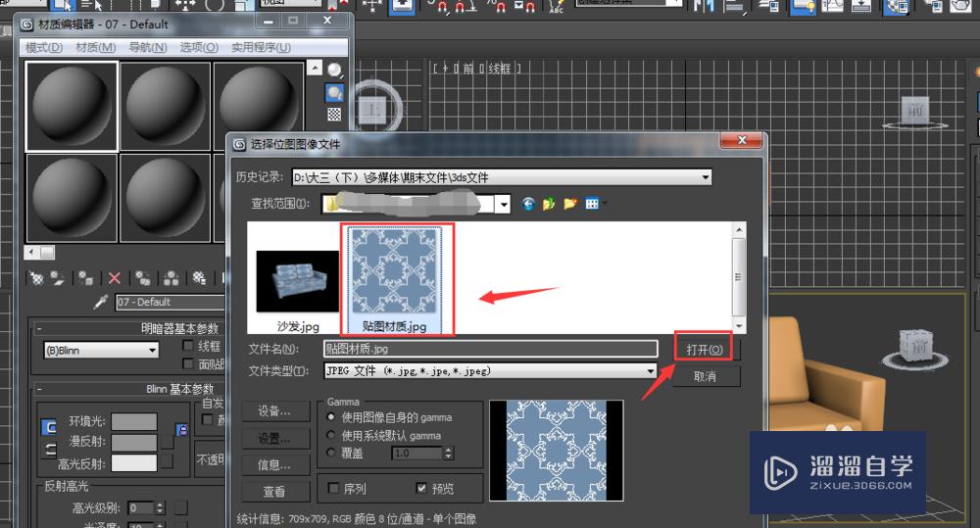Open the 查找范围 look-in dropdown
The height and width of the screenshot is (528, 980).
503,204
